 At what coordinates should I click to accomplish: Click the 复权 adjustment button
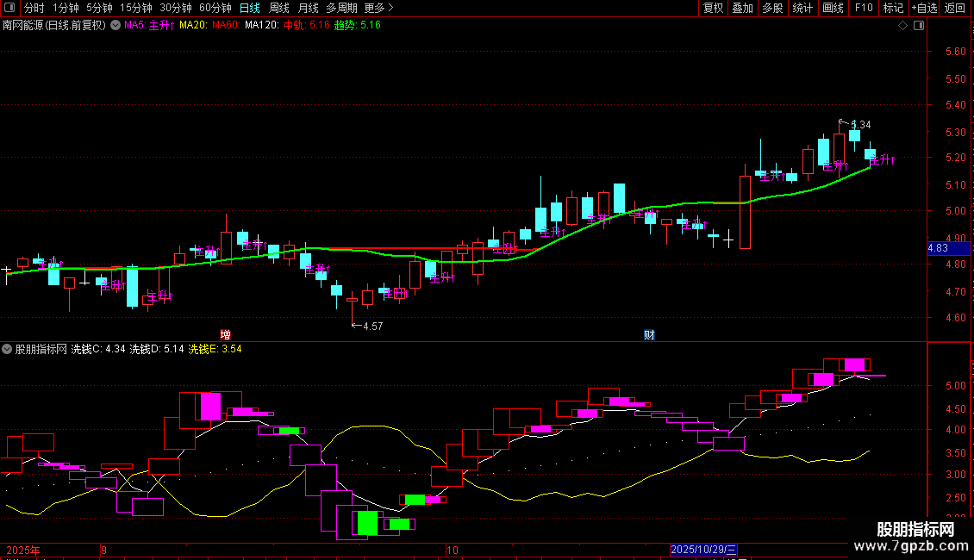713,8
